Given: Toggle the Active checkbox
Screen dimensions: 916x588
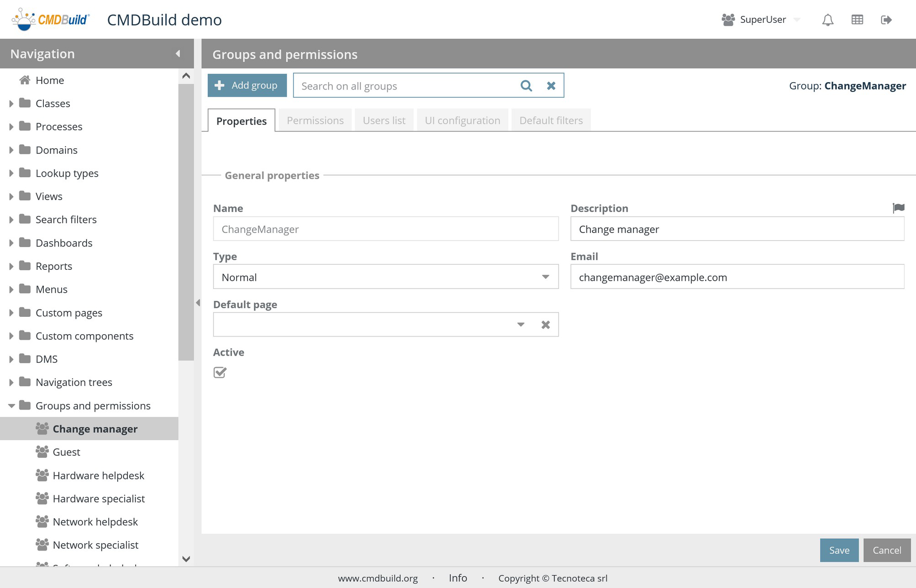Looking at the screenshot, I should 220,373.
